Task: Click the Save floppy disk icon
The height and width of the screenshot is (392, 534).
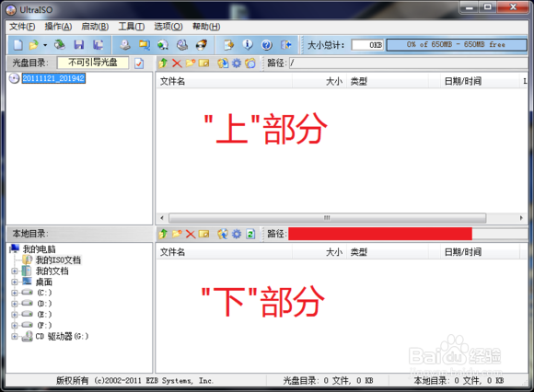Action: [79, 44]
